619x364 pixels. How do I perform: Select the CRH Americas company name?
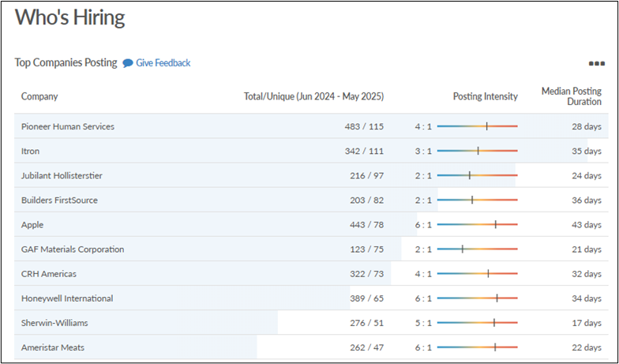coord(49,273)
